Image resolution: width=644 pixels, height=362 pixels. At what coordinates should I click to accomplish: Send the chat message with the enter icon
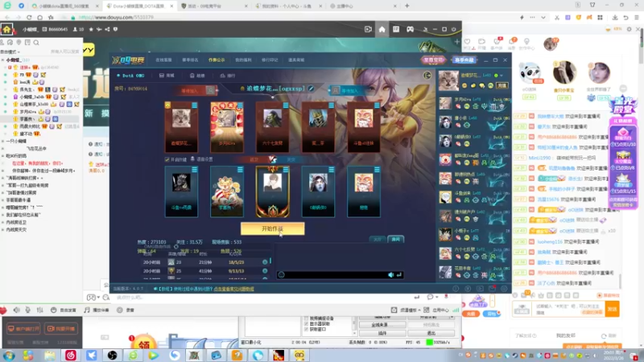point(398,275)
